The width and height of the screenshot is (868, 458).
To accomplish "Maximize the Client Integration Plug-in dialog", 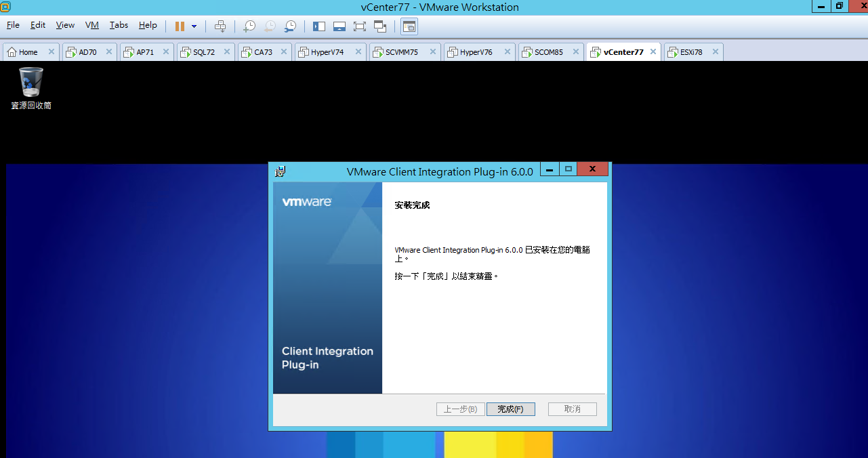I will 569,169.
